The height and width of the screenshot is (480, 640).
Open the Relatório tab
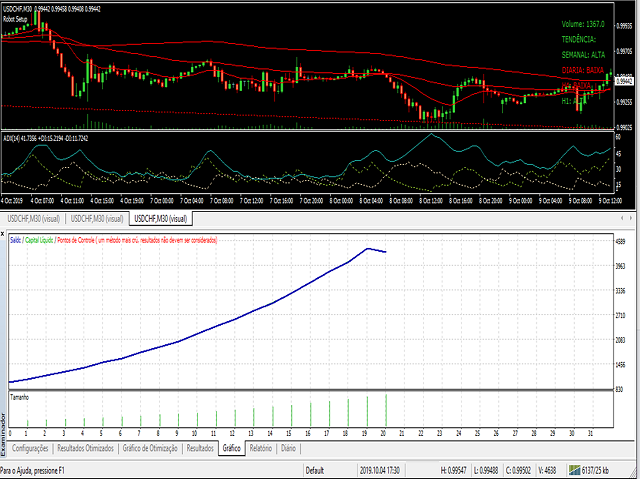(260, 448)
